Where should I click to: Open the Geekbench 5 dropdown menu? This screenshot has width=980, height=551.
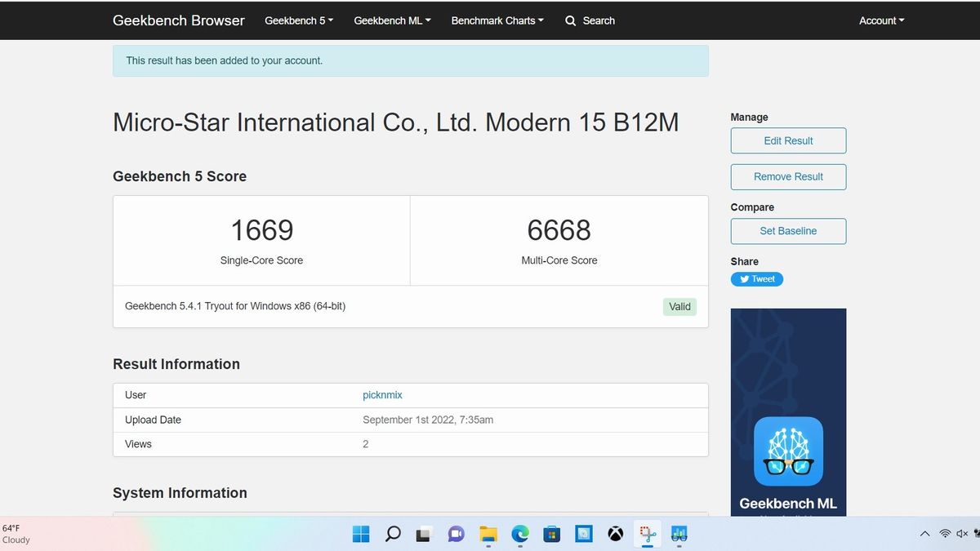coord(299,20)
